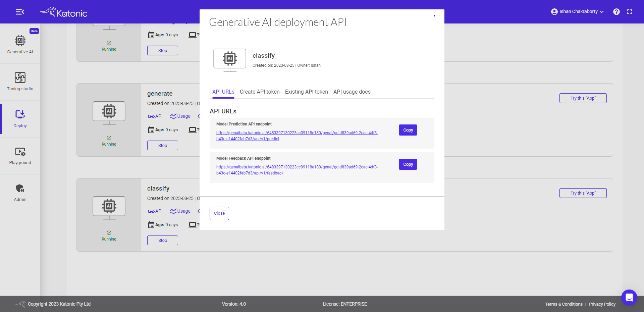
Task: Click the Beta badge on Generative AI
Action: (34, 31)
